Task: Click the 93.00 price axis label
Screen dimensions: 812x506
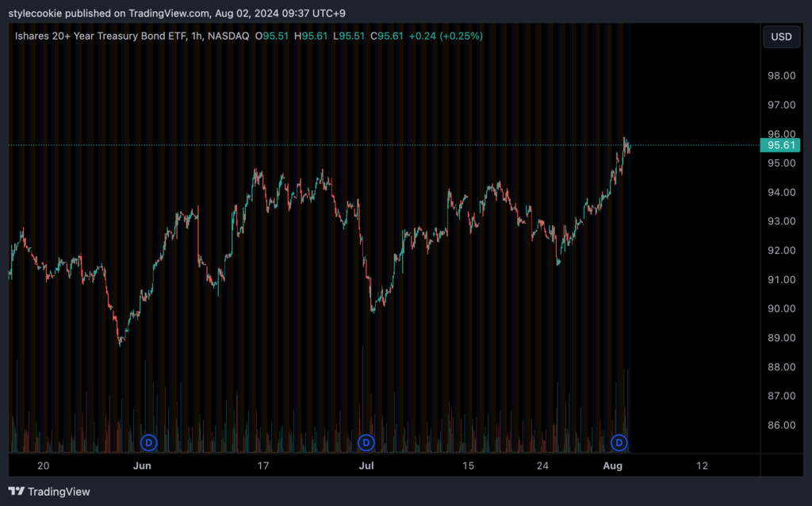Action: [780, 221]
